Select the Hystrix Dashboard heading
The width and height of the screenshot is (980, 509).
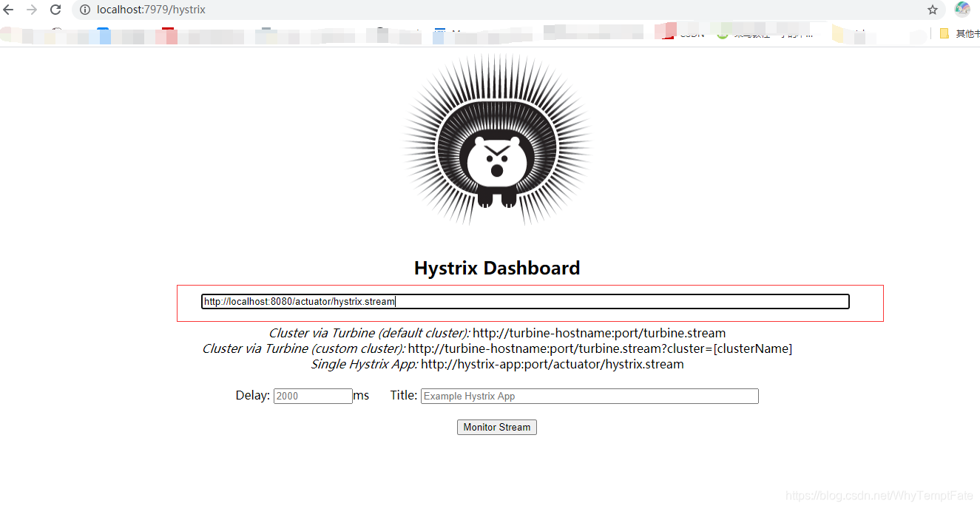[x=497, y=268]
